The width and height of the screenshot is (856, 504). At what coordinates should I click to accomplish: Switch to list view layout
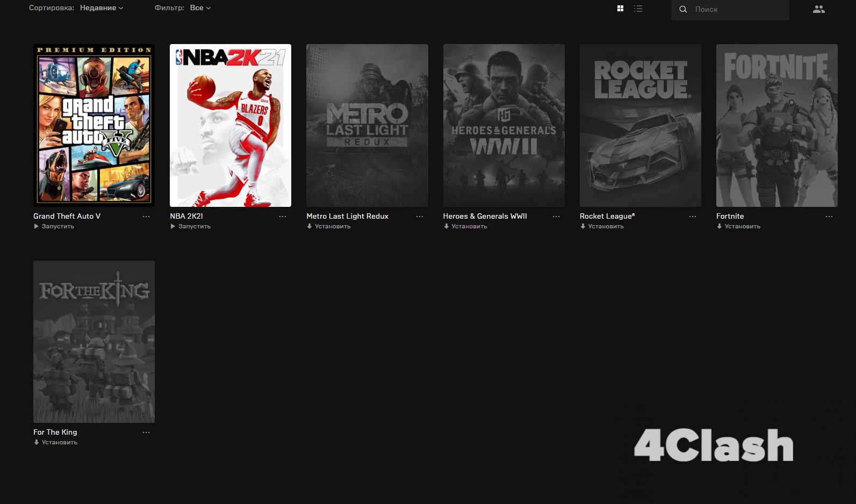point(638,9)
